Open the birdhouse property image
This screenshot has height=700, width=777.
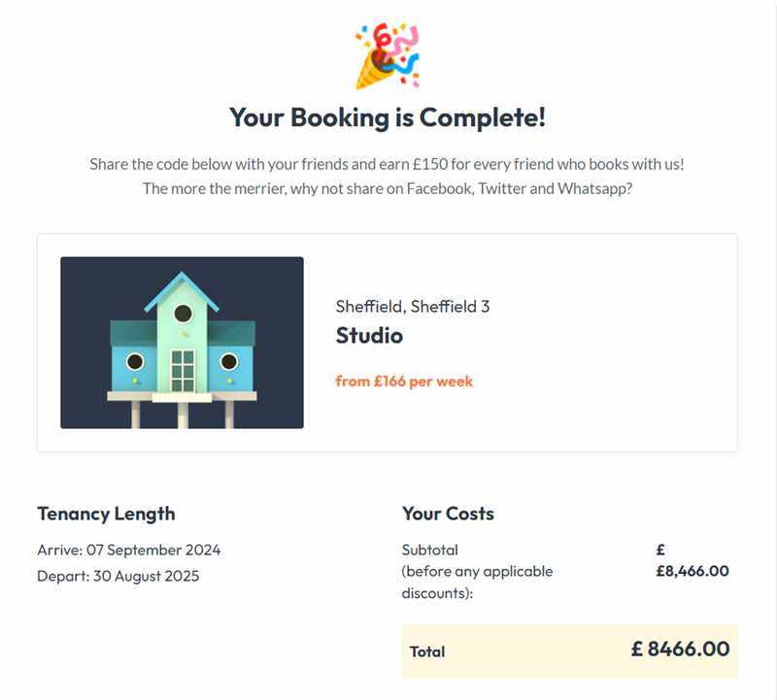coord(182,343)
